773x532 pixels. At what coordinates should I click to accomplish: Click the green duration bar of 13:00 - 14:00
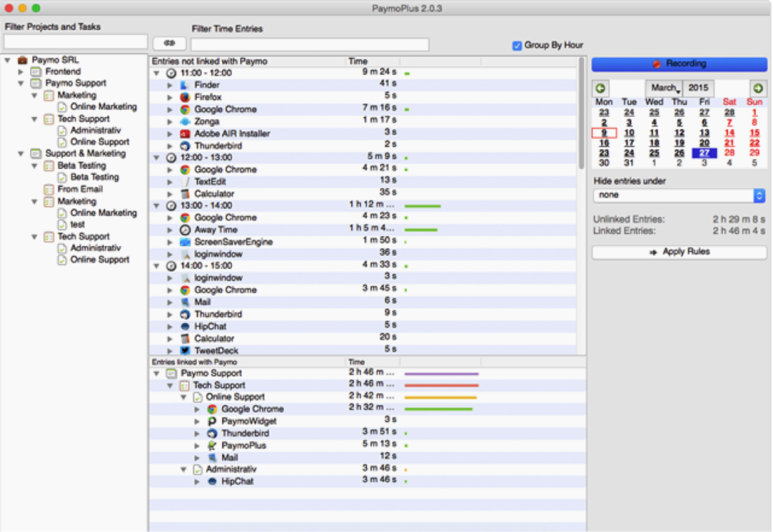[x=423, y=206]
